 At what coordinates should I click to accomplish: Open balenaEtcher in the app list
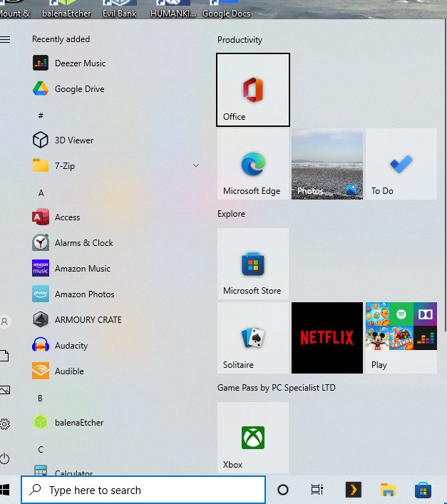(115, 422)
